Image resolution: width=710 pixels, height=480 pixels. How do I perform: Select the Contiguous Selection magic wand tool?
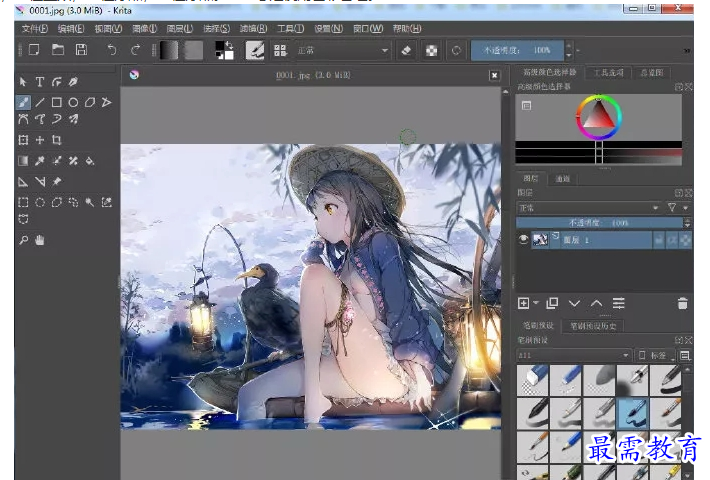point(90,202)
